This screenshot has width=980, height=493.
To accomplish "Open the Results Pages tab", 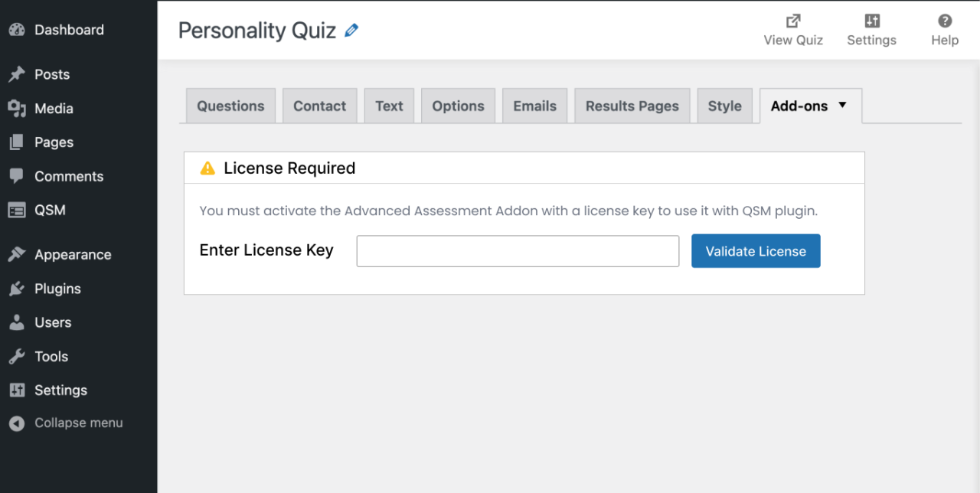I will (632, 106).
